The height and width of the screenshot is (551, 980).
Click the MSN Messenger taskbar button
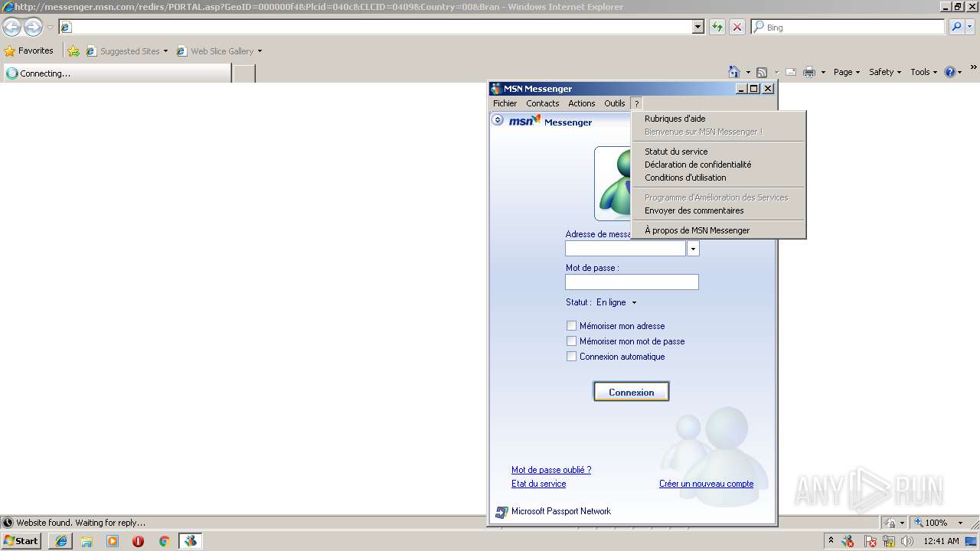pos(190,541)
